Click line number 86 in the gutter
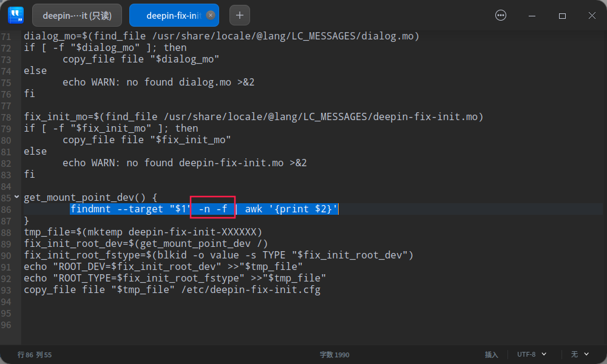The image size is (607, 364). 6,210
